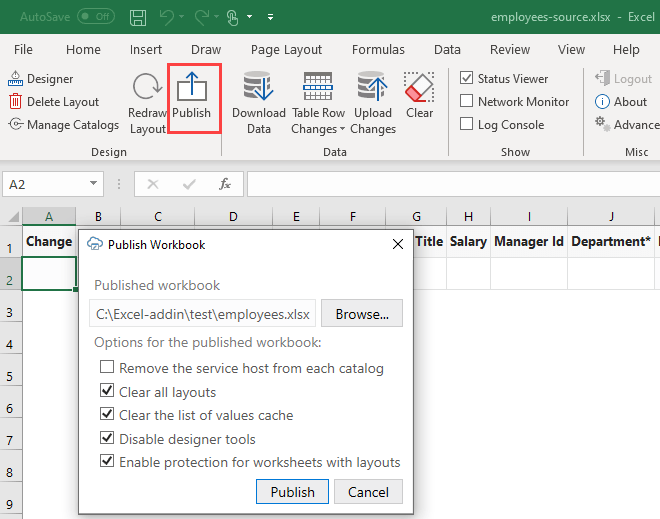Click the Salary header cell
Image resolution: width=660 pixels, height=519 pixels.
tap(468, 242)
